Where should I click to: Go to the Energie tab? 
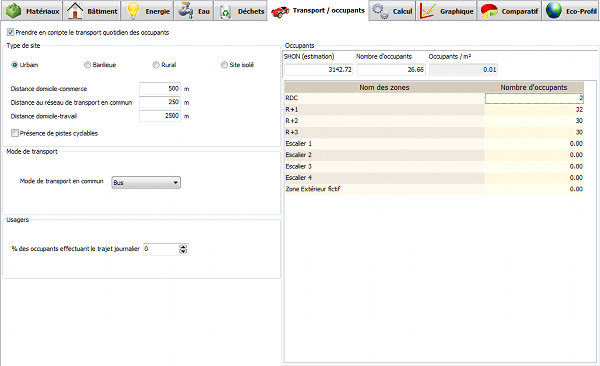click(148, 11)
